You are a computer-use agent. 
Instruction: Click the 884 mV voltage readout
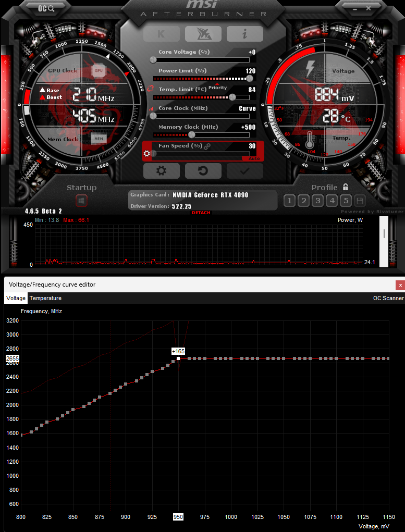tap(335, 95)
